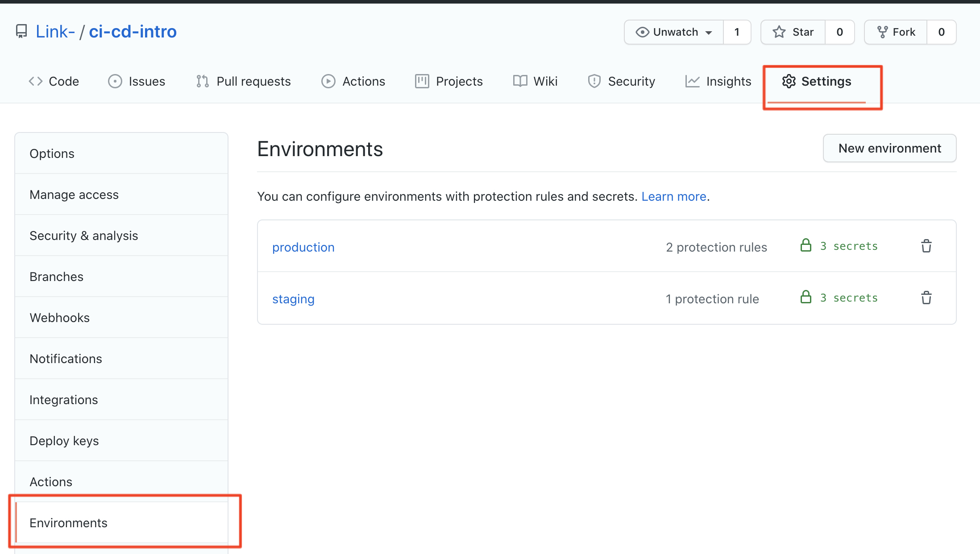Switch to the Actions tab in the top navigation
Screen dimensions: 980x554
353,81
